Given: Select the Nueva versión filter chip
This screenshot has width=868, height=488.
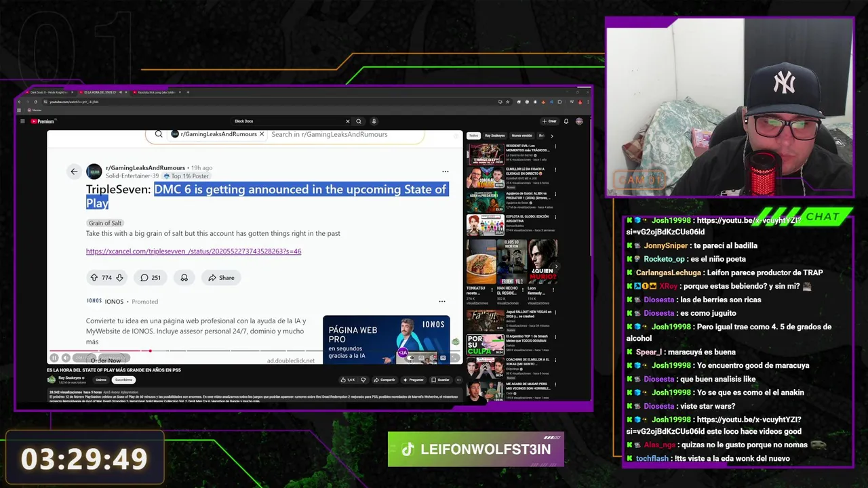Looking at the screenshot, I should (x=521, y=136).
